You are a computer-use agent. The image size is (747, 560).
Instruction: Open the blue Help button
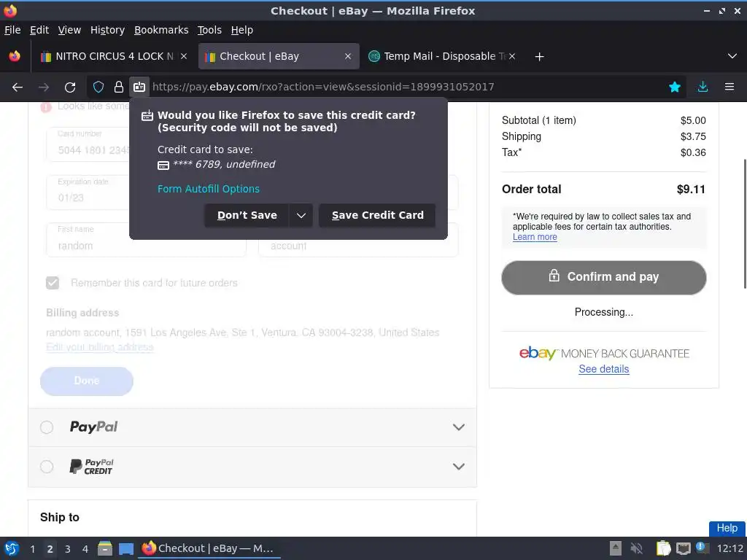click(x=727, y=528)
